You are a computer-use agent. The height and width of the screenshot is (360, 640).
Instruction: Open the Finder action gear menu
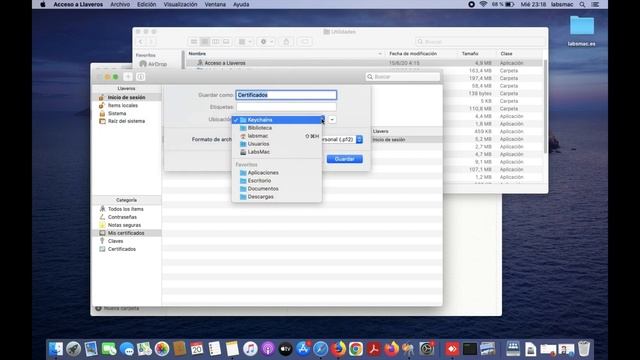click(266, 42)
